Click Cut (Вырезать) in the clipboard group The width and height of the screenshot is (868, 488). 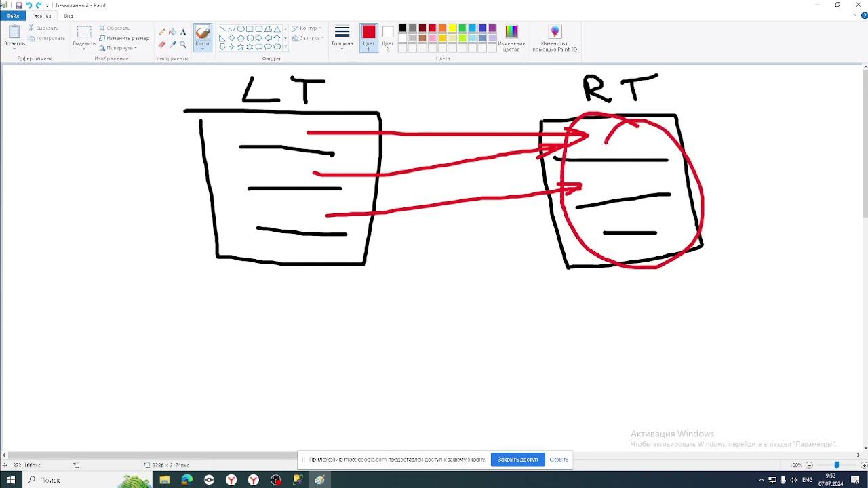43,28
